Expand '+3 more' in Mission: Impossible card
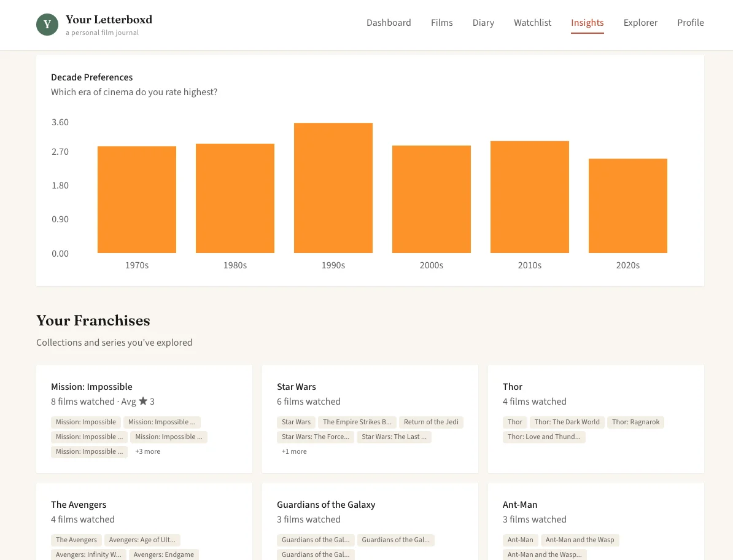 [147, 451]
